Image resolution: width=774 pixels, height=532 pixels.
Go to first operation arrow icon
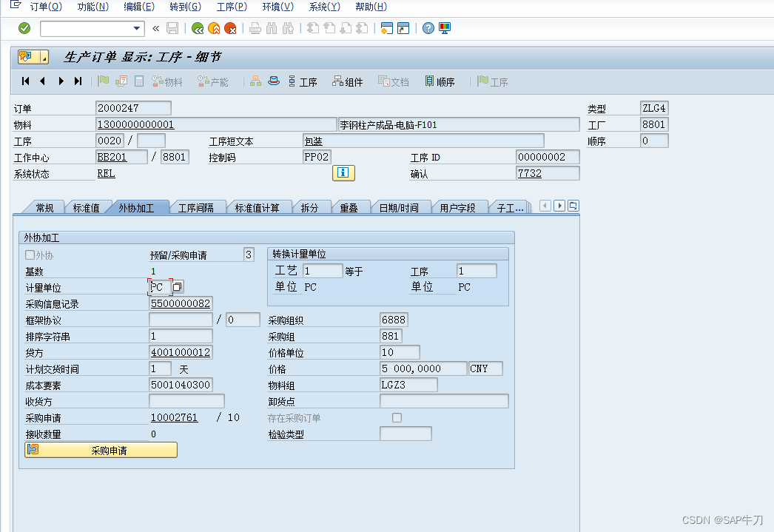coord(26,81)
